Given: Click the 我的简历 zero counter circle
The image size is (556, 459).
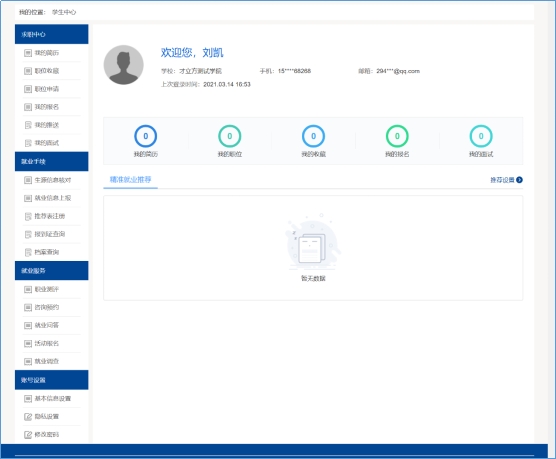Looking at the screenshot, I should 145,136.
